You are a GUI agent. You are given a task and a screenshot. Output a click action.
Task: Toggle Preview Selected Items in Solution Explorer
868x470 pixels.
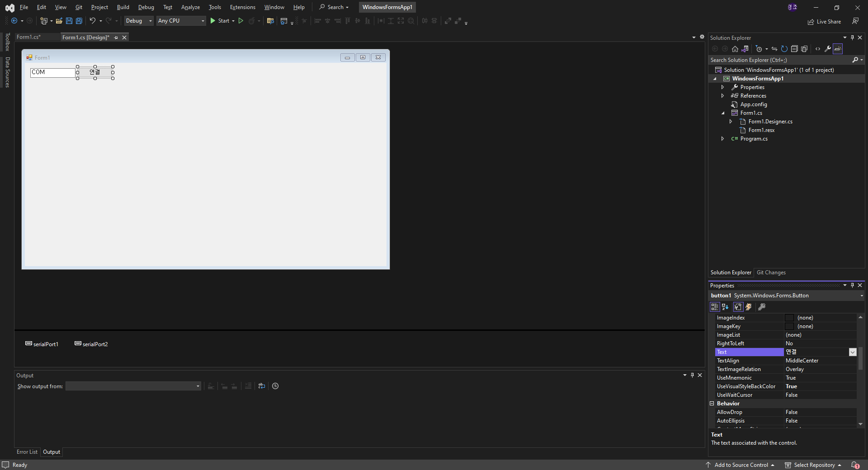pyautogui.click(x=838, y=49)
